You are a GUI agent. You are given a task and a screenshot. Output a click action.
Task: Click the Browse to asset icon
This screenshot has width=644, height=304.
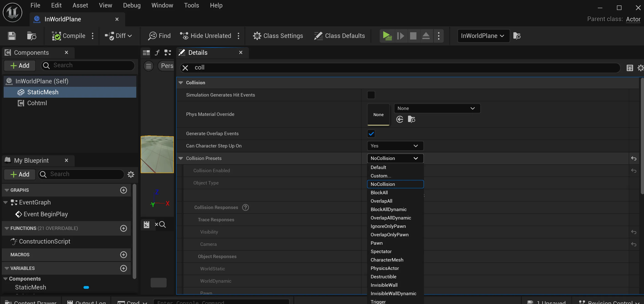click(x=31, y=36)
